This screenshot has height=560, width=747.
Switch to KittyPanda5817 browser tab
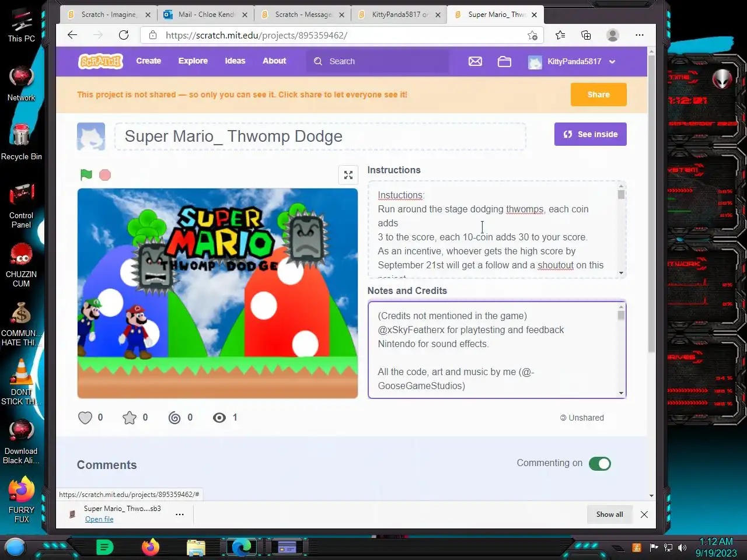(x=399, y=15)
